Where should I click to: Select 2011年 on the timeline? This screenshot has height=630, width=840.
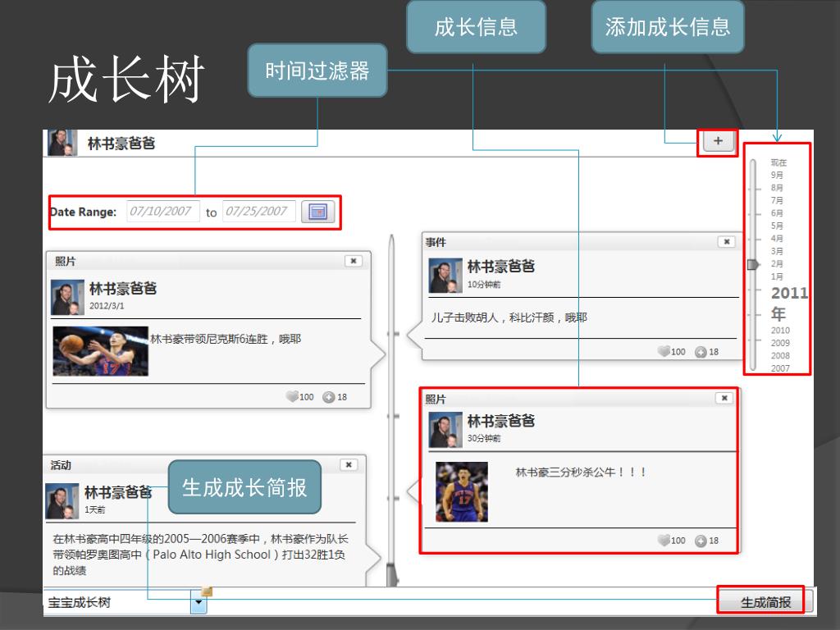[790, 304]
